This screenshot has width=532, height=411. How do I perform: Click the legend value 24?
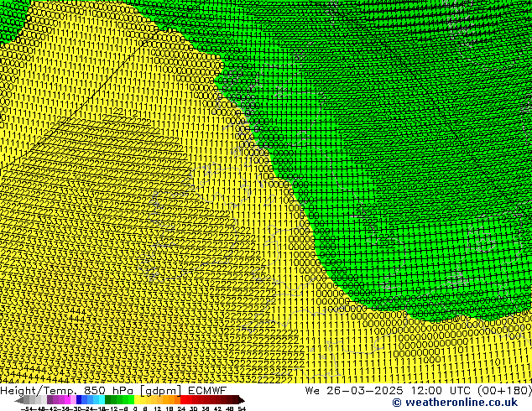[x=181, y=408]
